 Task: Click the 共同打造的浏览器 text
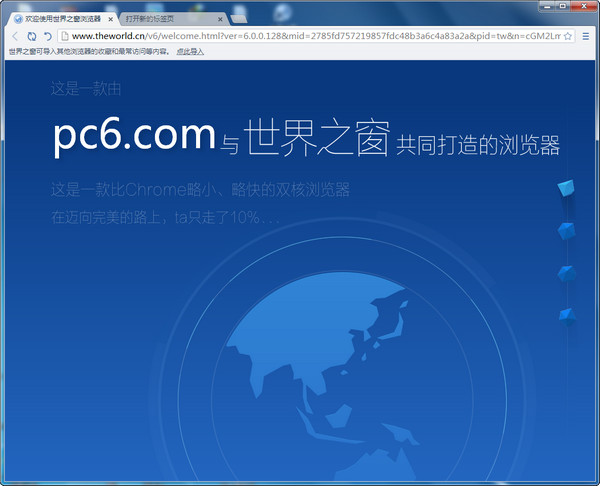pos(478,145)
